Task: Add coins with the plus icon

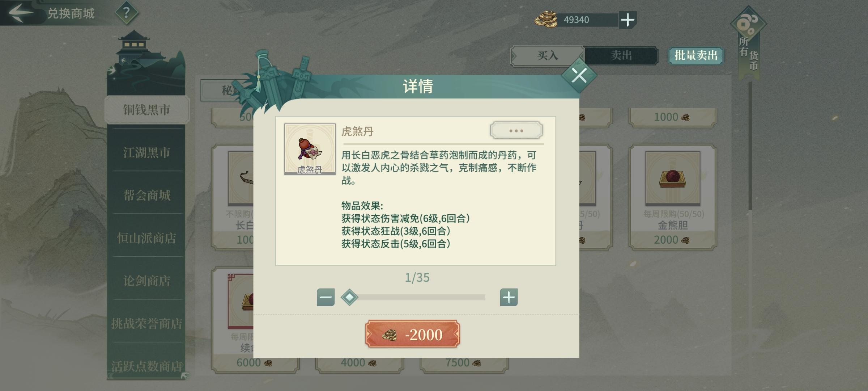Action: (x=627, y=20)
